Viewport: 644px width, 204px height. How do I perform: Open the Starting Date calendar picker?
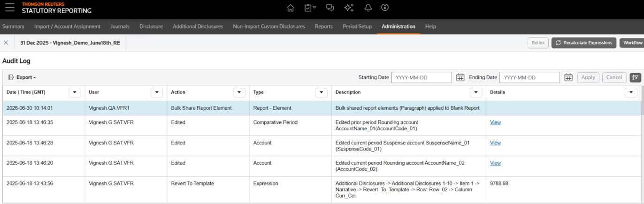pos(460,77)
